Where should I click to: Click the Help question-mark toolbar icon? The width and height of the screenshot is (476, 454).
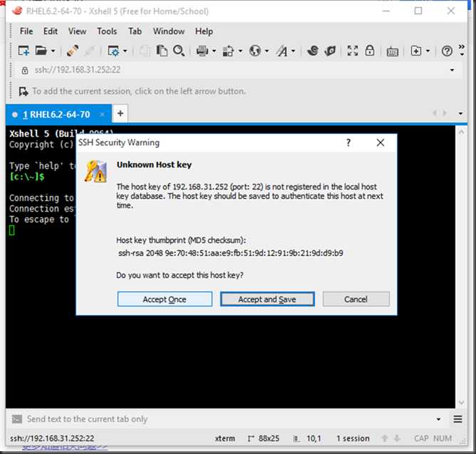click(447, 51)
